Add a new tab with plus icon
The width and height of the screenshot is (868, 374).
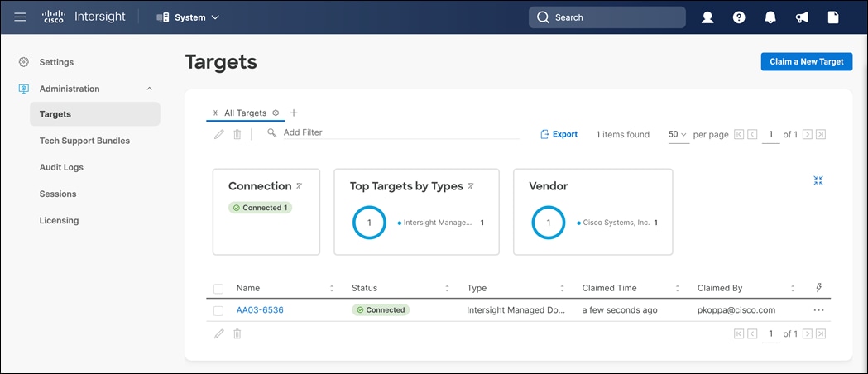294,113
